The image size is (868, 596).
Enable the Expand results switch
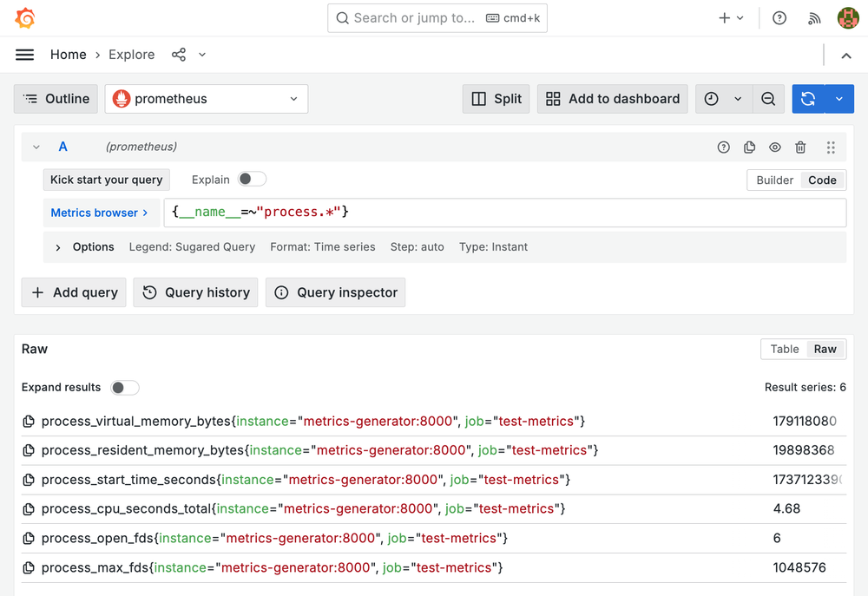(125, 388)
